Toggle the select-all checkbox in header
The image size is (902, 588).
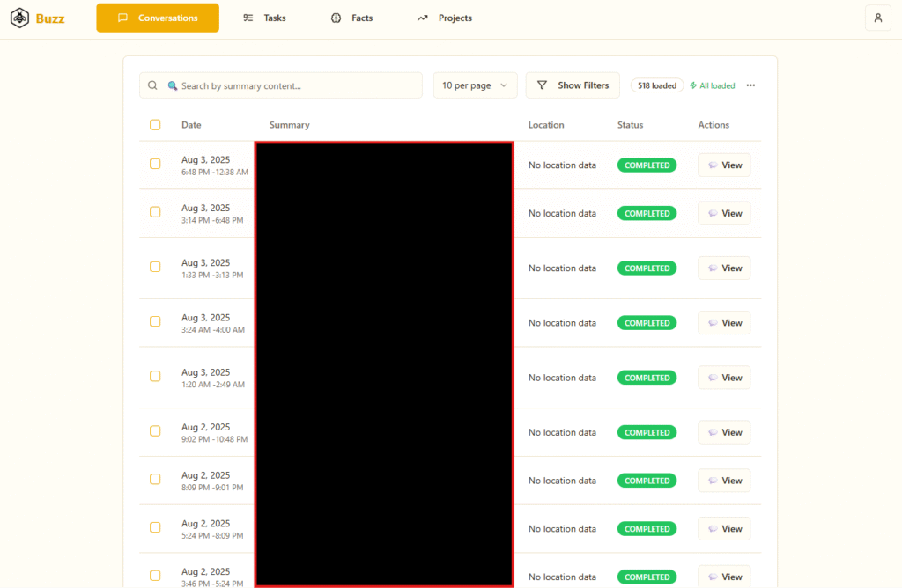[155, 125]
